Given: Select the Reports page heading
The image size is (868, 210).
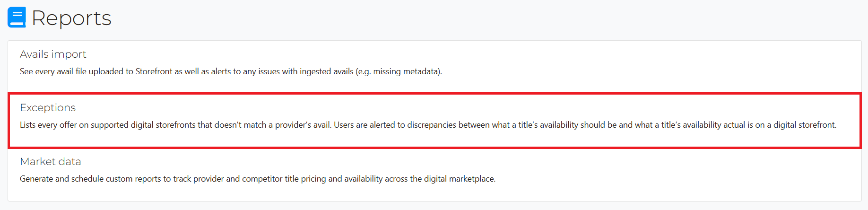Looking at the screenshot, I should (71, 18).
